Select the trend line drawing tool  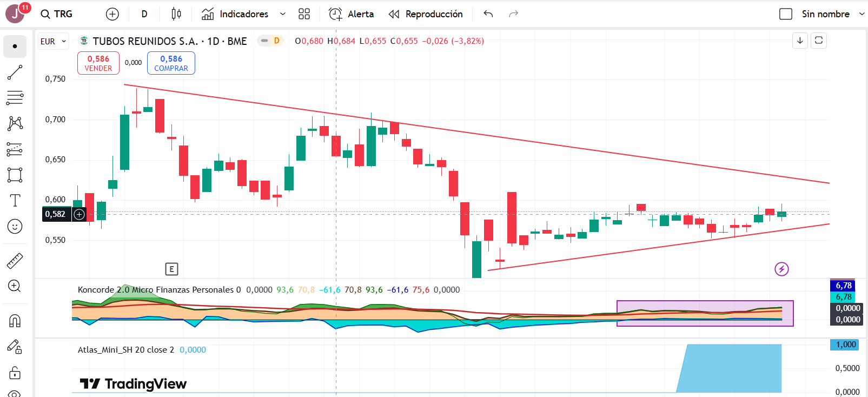[15, 72]
